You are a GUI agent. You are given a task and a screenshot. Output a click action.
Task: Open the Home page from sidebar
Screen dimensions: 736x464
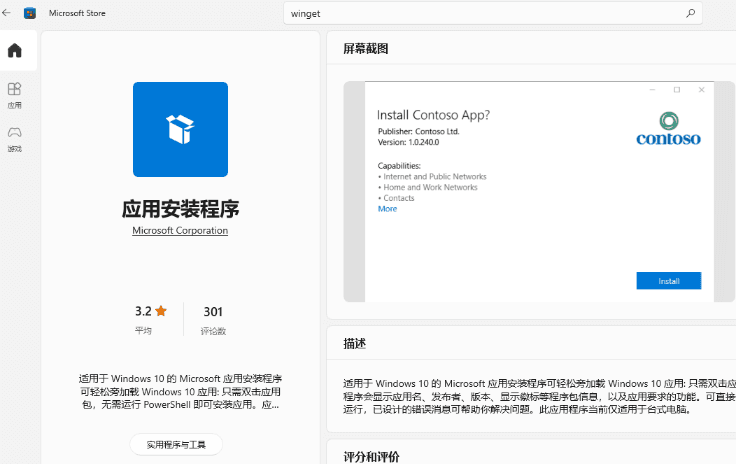pos(14,50)
